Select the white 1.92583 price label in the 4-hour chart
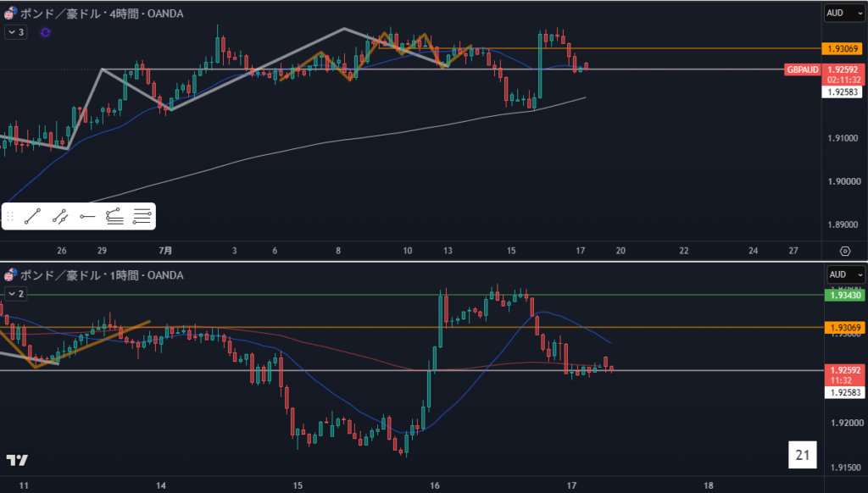 (x=842, y=91)
